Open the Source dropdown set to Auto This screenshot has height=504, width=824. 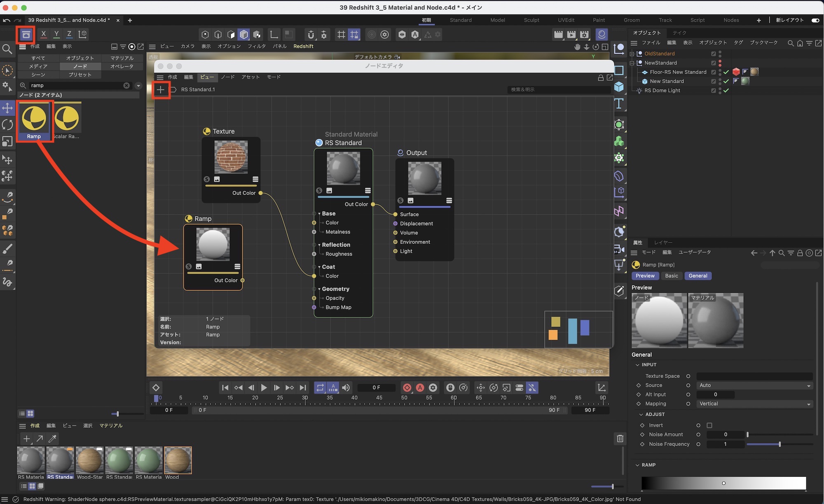point(754,385)
